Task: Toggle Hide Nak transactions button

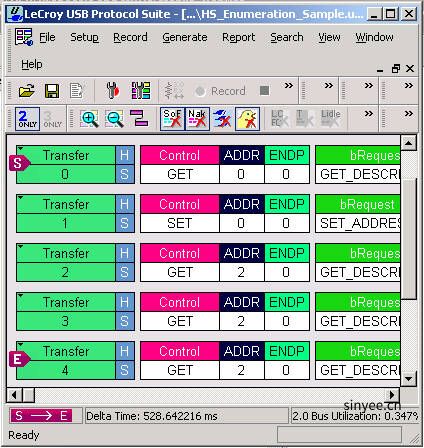Action: (x=197, y=119)
